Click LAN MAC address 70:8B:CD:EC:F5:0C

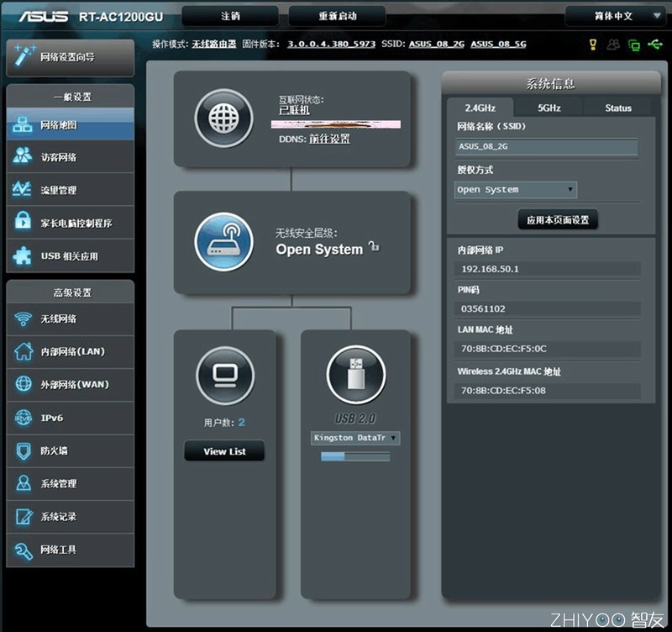[x=548, y=349]
